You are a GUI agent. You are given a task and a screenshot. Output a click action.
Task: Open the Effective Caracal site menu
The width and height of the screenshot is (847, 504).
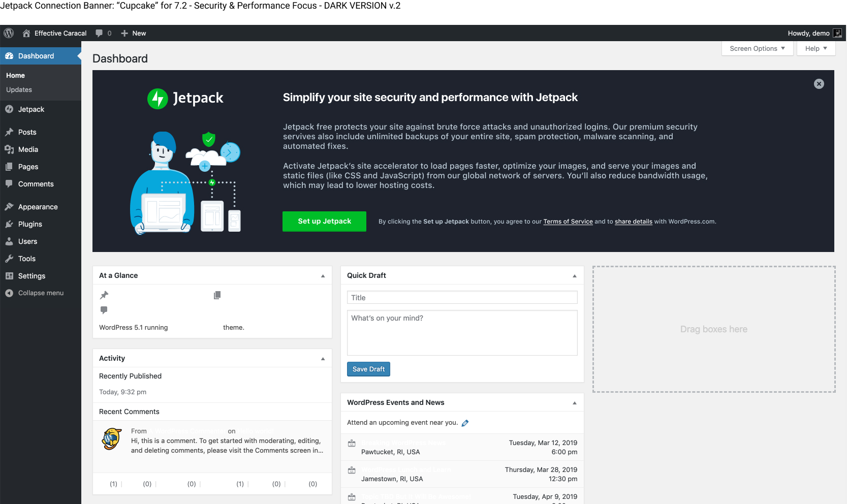point(54,33)
